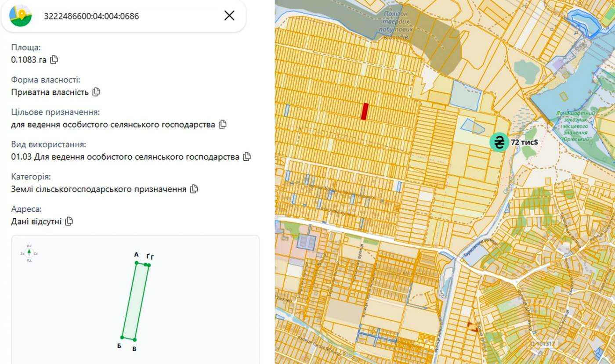
Task: Click the area value 0.1083 га
Action: coord(29,60)
